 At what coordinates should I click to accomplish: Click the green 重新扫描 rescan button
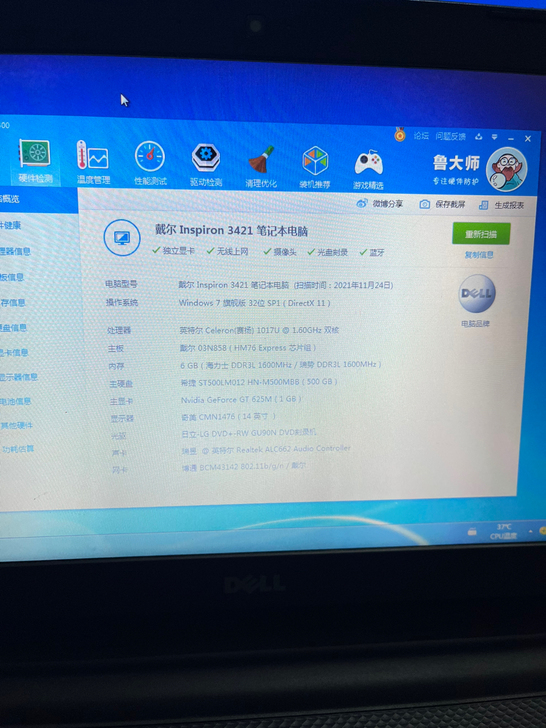(x=481, y=234)
